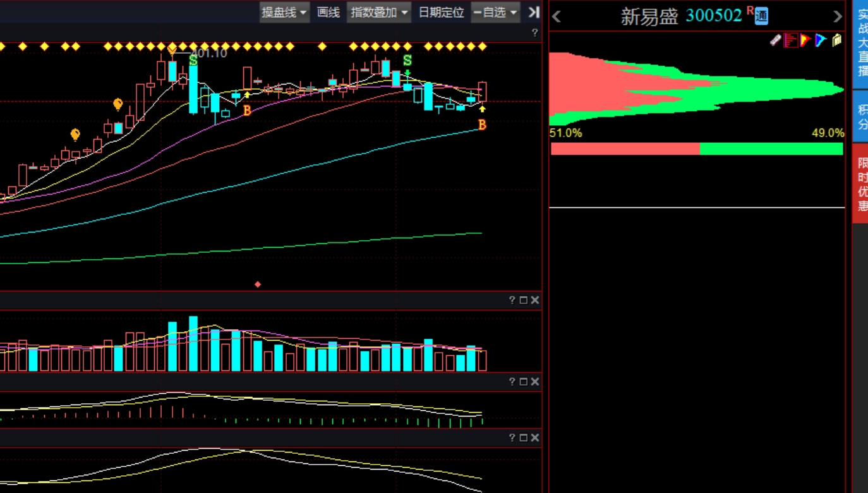Open the 操盘线 dropdown menu

click(x=284, y=12)
